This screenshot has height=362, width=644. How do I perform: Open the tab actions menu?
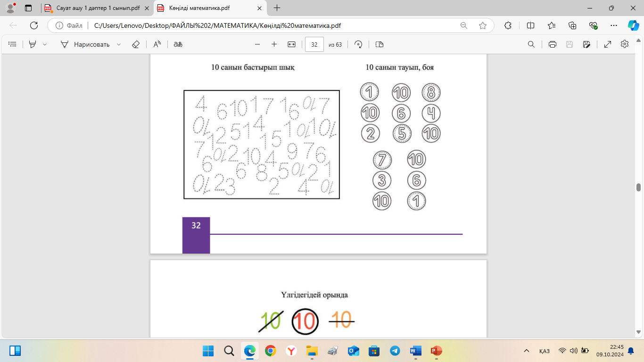28,8
